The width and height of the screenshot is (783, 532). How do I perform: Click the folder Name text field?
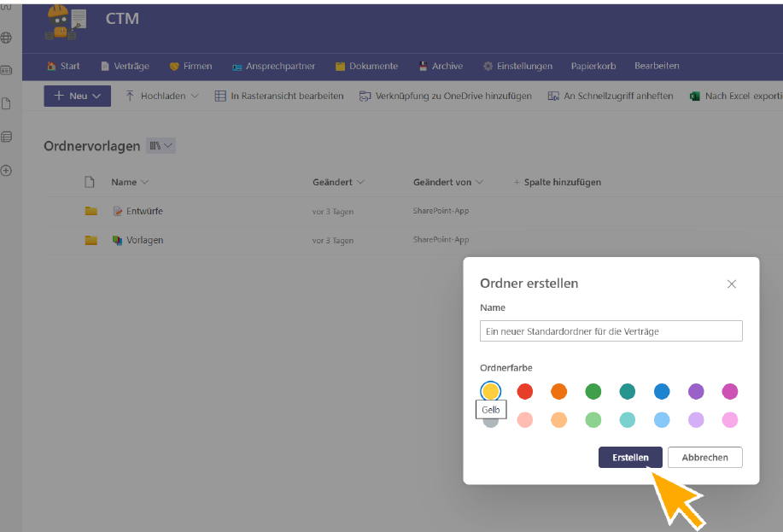tap(611, 330)
